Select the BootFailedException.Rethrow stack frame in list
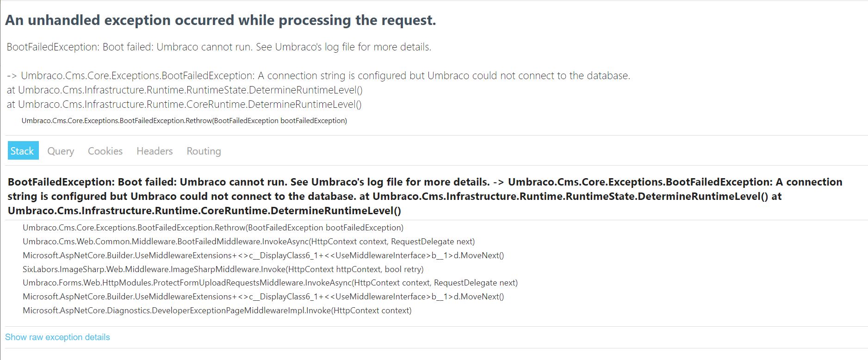This screenshot has height=360, width=868. (213, 228)
